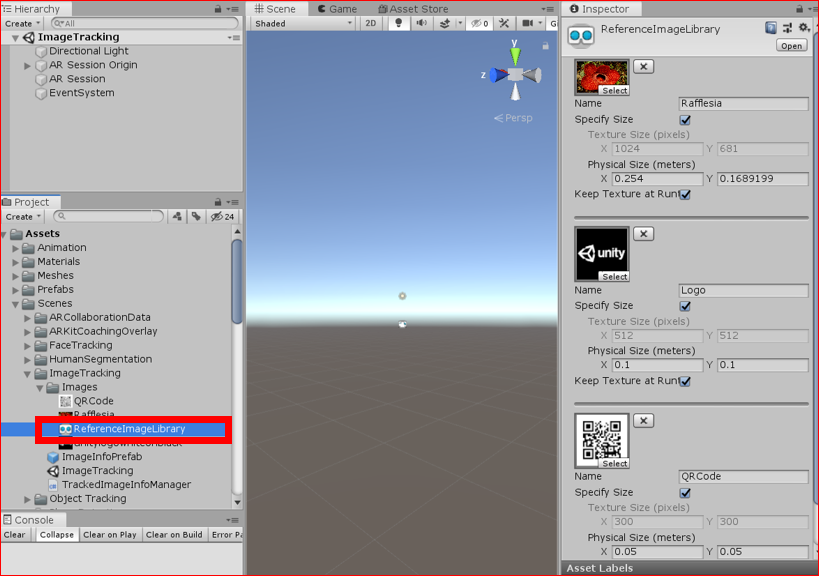Toggle 2D view mode in Scene toolbar
This screenshot has height=576, width=819.
(370, 23)
